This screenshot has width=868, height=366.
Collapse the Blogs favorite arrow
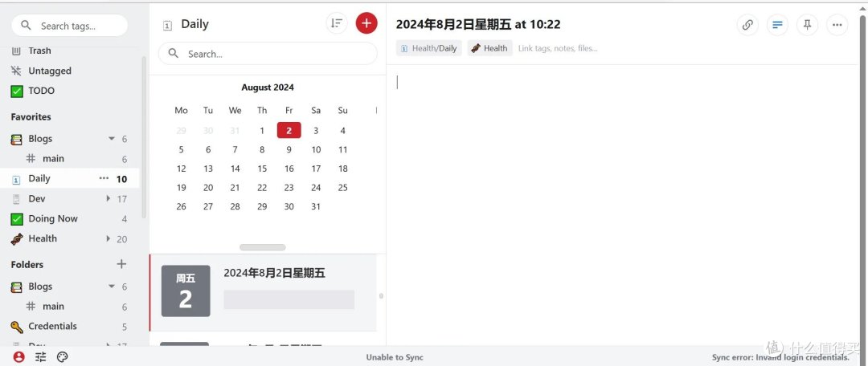point(112,139)
